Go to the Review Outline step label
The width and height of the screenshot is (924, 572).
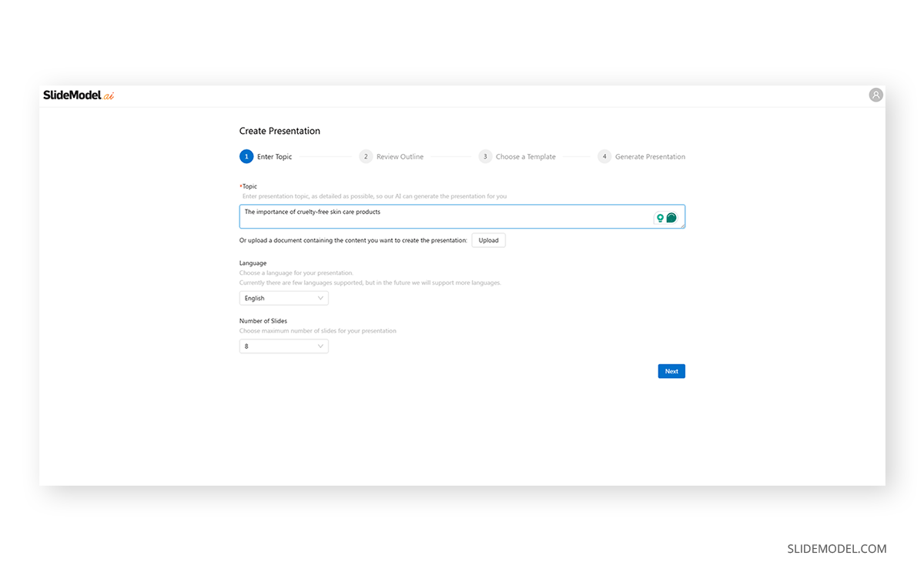point(400,156)
